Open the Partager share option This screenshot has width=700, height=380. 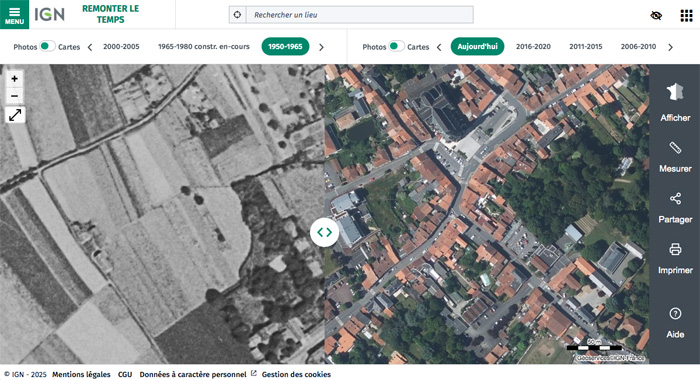point(675,208)
